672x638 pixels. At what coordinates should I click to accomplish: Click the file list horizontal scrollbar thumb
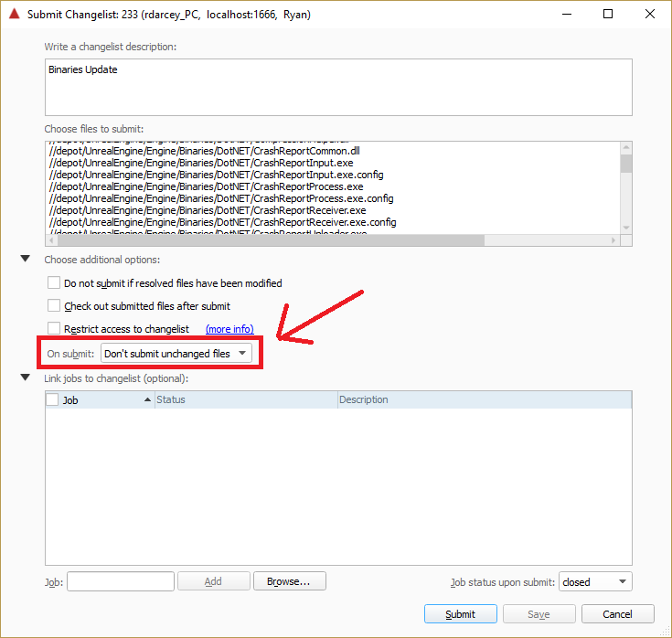(271, 240)
